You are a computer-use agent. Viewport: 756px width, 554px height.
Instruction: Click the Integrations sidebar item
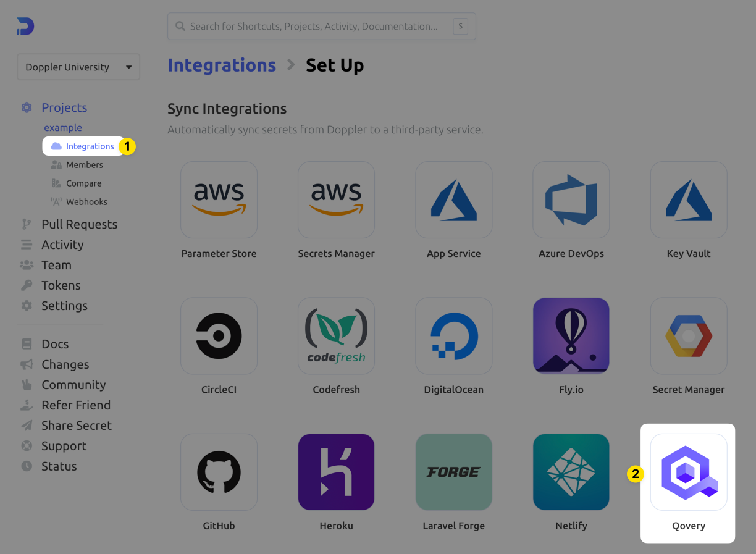pos(83,146)
